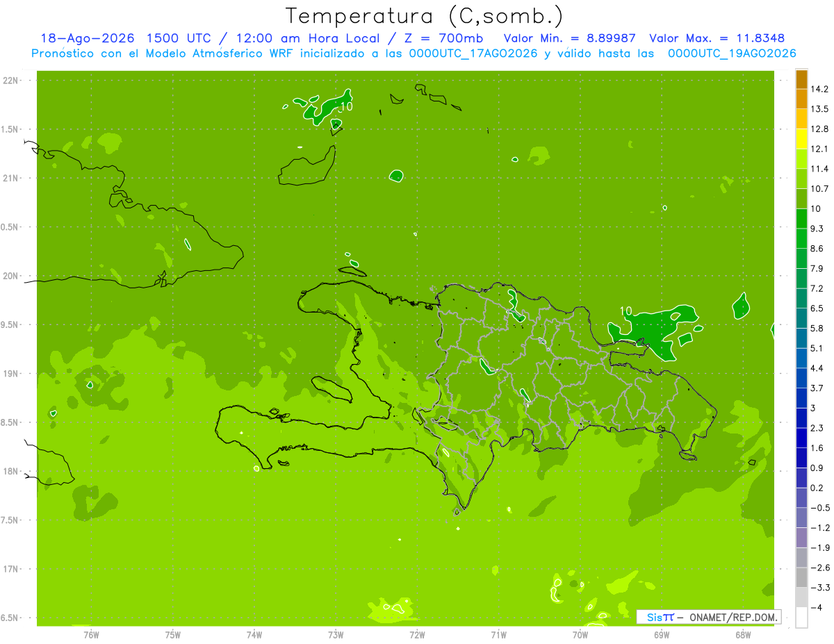Click the "20N" latitude label

[x=10, y=276]
